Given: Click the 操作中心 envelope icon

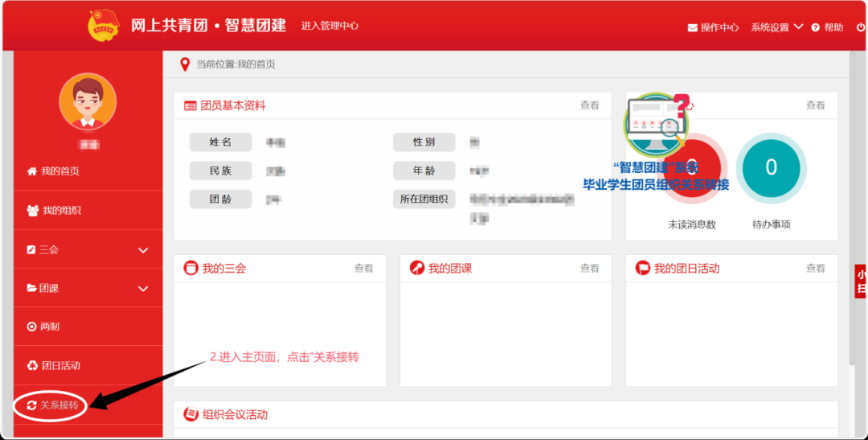Looking at the screenshot, I should [693, 27].
